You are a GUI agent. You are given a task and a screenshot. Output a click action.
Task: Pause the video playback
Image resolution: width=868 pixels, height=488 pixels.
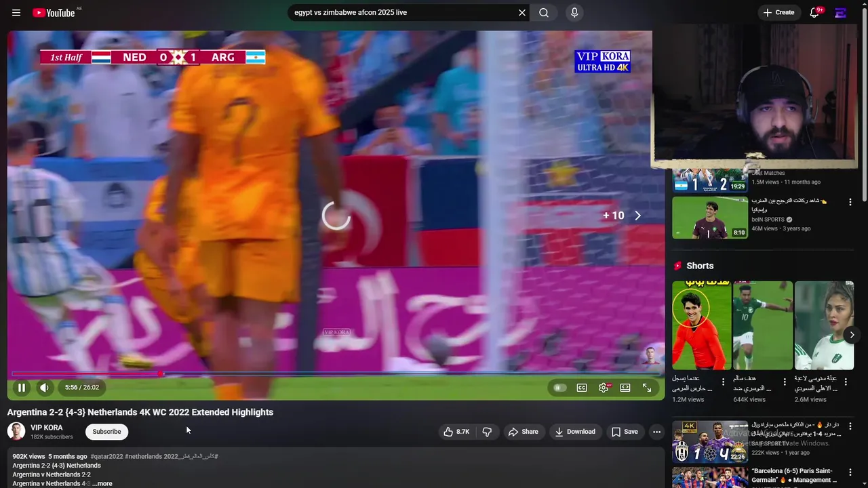pyautogui.click(x=22, y=388)
